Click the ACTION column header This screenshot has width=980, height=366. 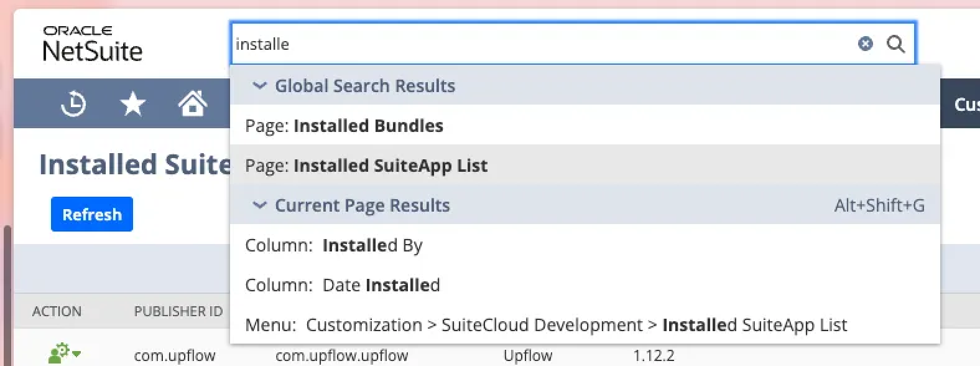(x=57, y=311)
